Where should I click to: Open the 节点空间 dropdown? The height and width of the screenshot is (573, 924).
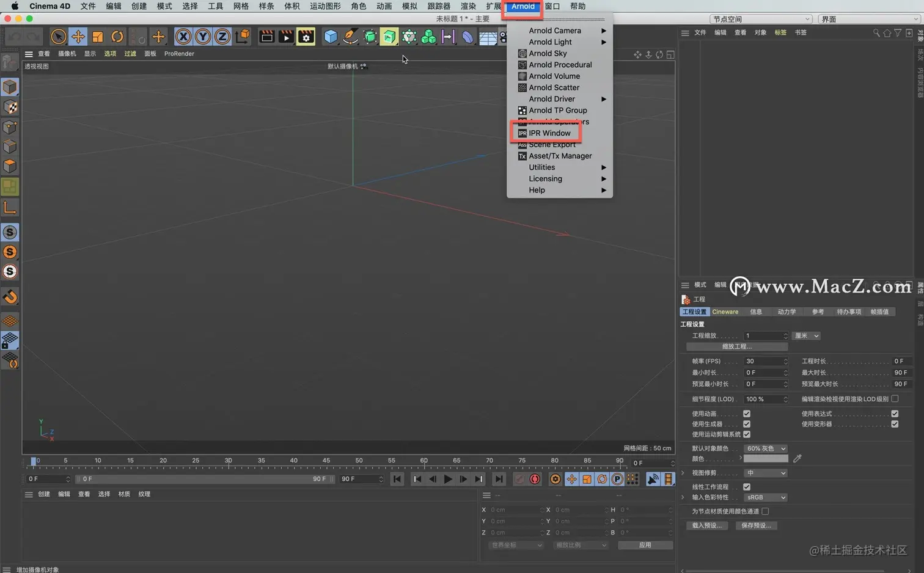coord(761,19)
